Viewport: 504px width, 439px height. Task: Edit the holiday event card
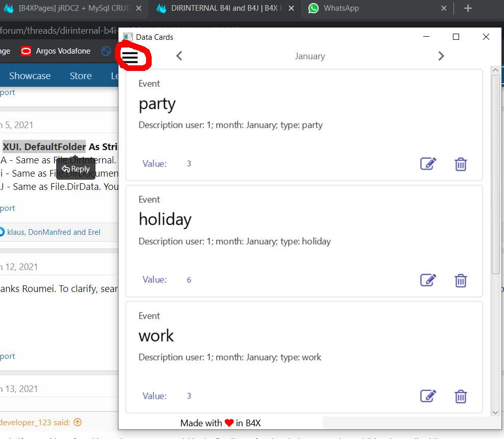pyautogui.click(x=428, y=280)
